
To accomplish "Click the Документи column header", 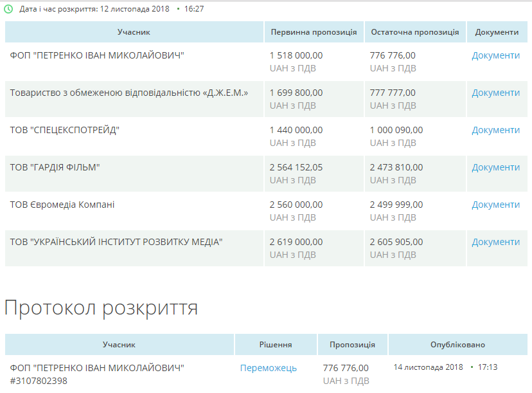I will (497, 32).
